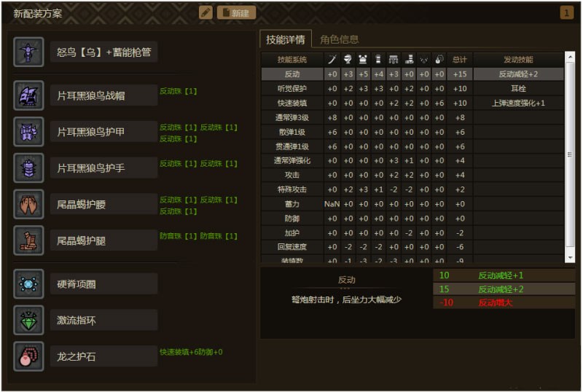The image size is (583, 392).
Task: Click the activated skill 耳栓 cell
Action: [518, 88]
